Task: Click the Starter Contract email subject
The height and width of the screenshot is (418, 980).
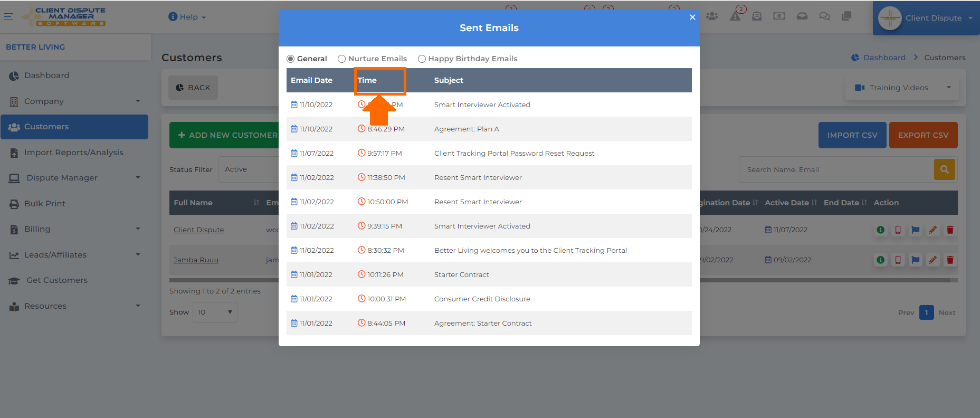Action: [x=461, y=274]
